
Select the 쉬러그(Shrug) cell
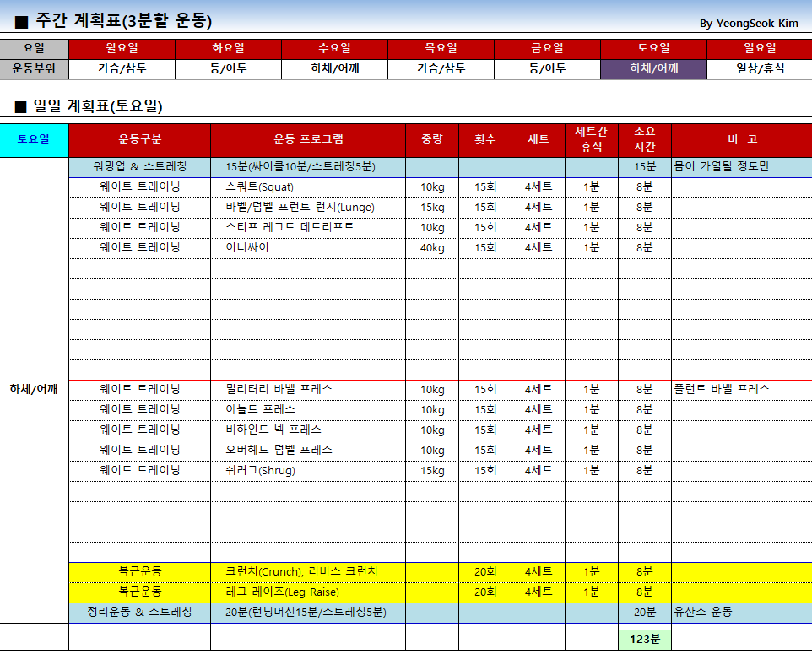tap(308, 471)
